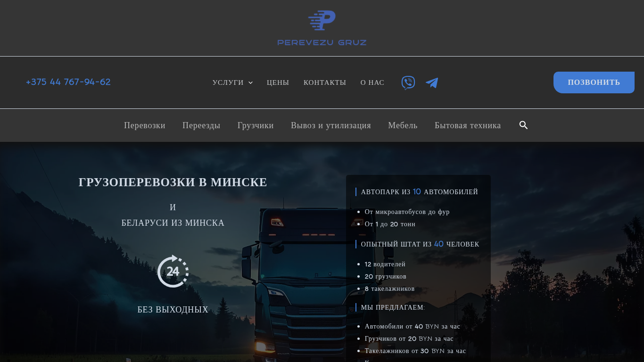Click Автопарк из 10 автомобилей heading
The height and width of the screenshot is (362, 644).
coord(420,192)
